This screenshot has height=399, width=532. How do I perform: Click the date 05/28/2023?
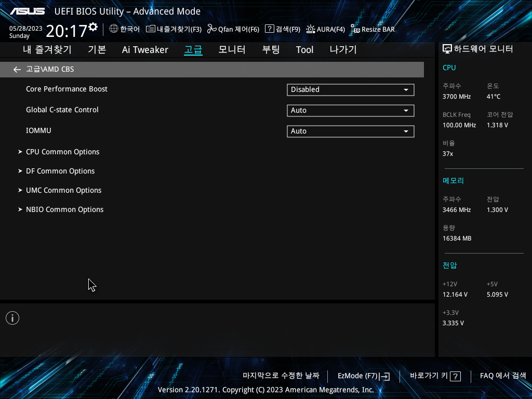[26, 29]
